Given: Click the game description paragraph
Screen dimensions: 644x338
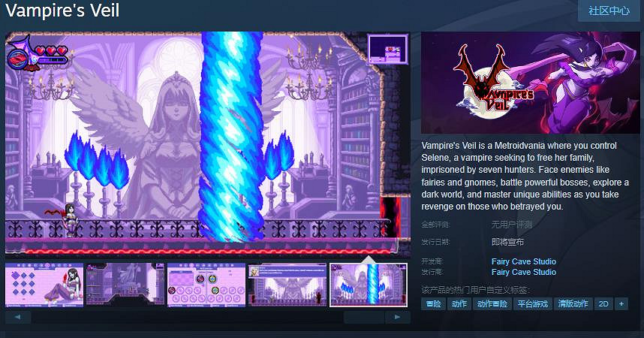Looking at the screenshot, I should 525,176.
